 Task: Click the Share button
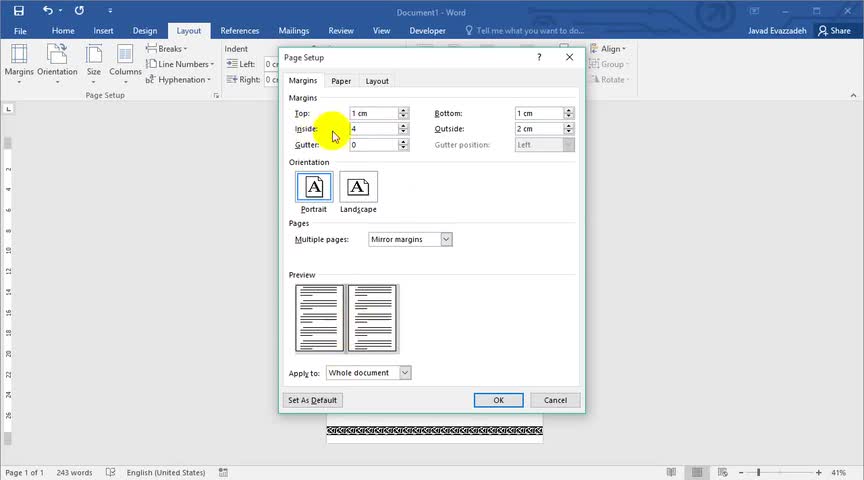(834, 31)
